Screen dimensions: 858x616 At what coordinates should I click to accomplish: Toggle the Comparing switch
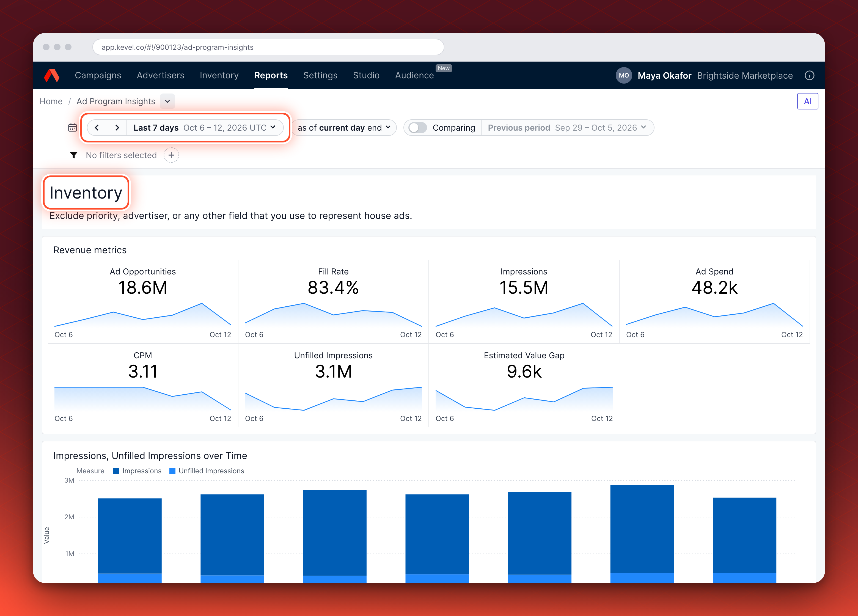418,128
